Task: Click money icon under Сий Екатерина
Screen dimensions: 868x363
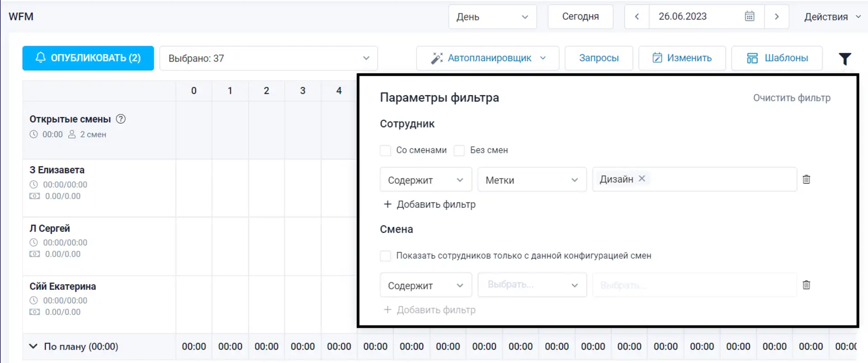Action: [34, 312]
